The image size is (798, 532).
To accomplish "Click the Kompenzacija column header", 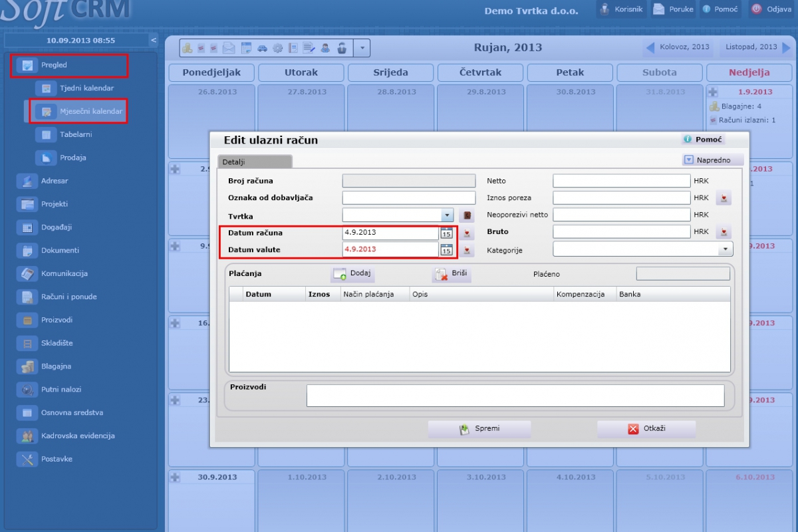I will pyautogui.click(x=585, y=294).
